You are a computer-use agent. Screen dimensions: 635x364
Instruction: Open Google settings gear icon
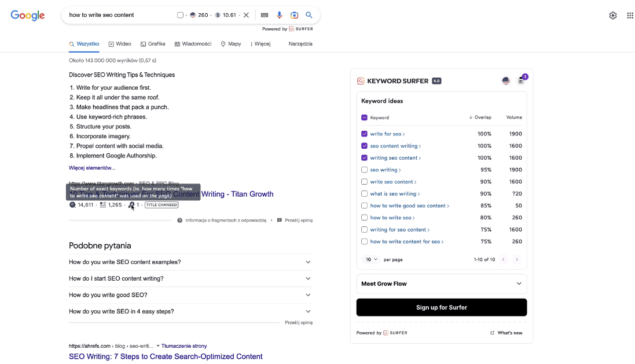(613, 16)
